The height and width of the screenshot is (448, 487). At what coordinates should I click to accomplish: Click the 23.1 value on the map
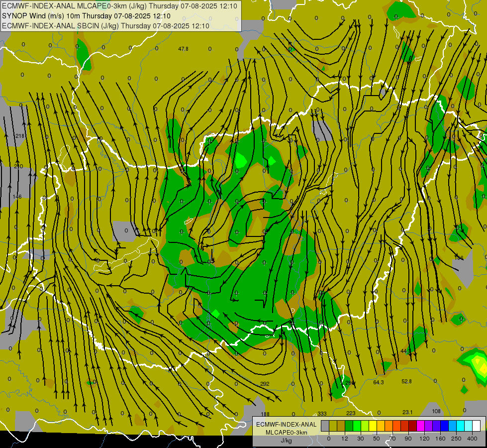click(407, 412)
